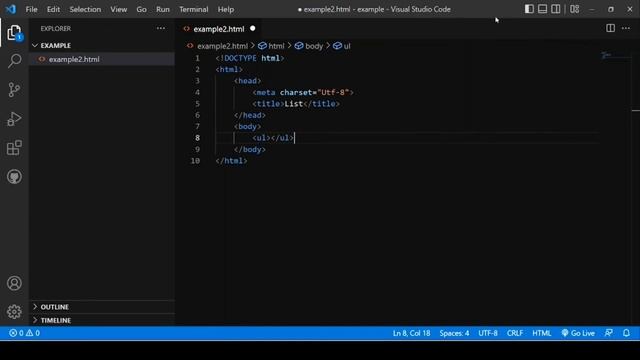This screenshot has width=640, height=360.
Task: Click the body breadcrumb item
Action: [x=309, y=46]
